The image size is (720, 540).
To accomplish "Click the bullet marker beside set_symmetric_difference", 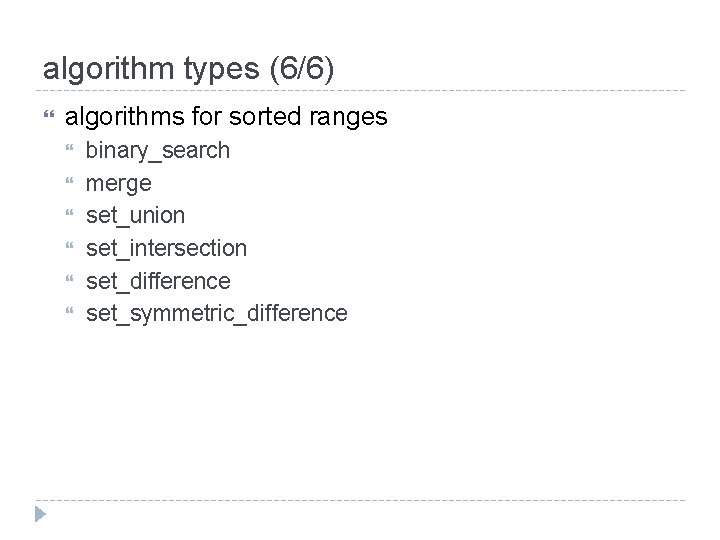I will point(69,313).
